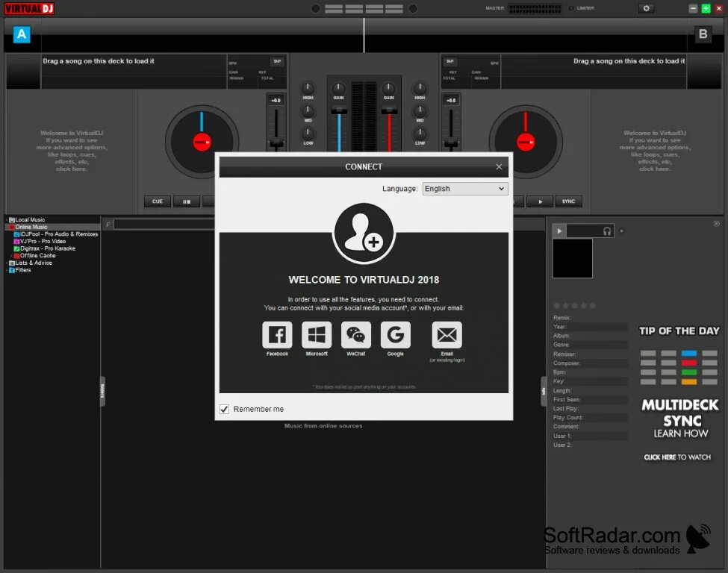Click the play button on right deck
728x573 pixels.
(x=540, y=201)
